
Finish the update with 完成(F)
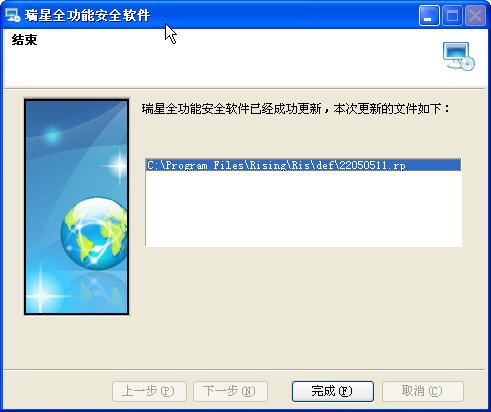click(x=333, y=391)
